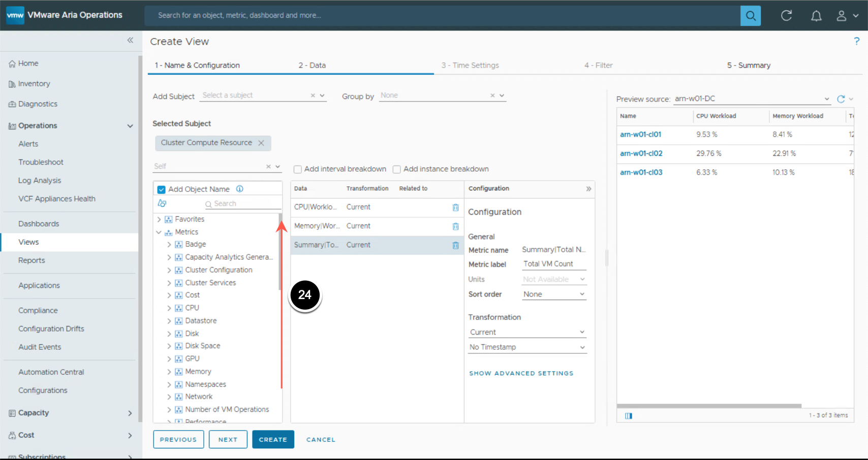
Task: Enable Add interval breakdown checkbox
Action: [298, 170]
